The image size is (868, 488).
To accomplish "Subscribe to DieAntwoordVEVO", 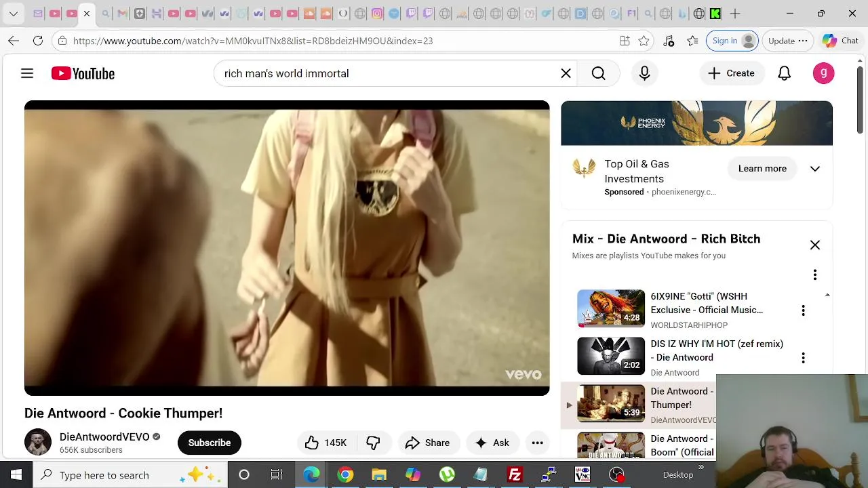I will [209, 443].
